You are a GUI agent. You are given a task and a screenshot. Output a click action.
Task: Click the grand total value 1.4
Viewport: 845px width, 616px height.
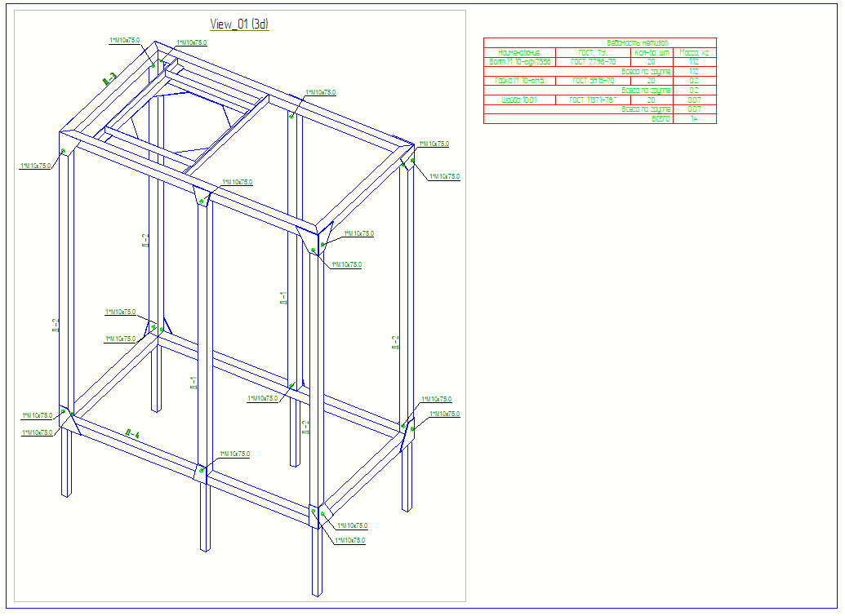point(694,119)
